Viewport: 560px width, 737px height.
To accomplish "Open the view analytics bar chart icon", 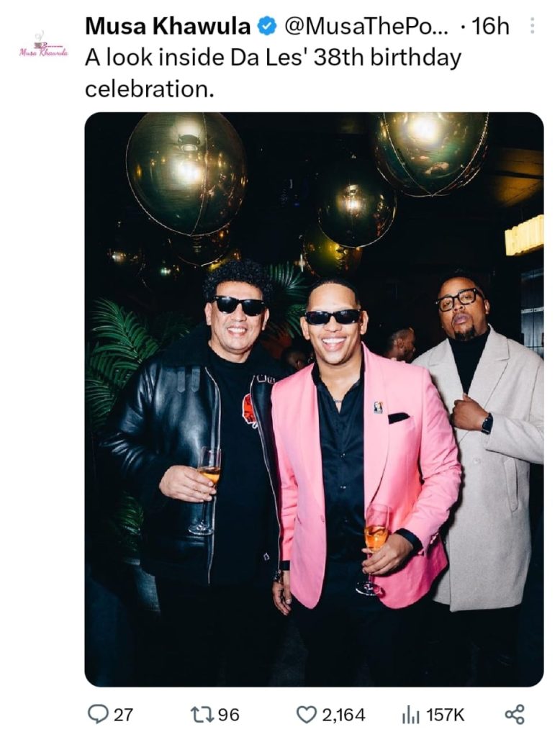I will [410, 714].
